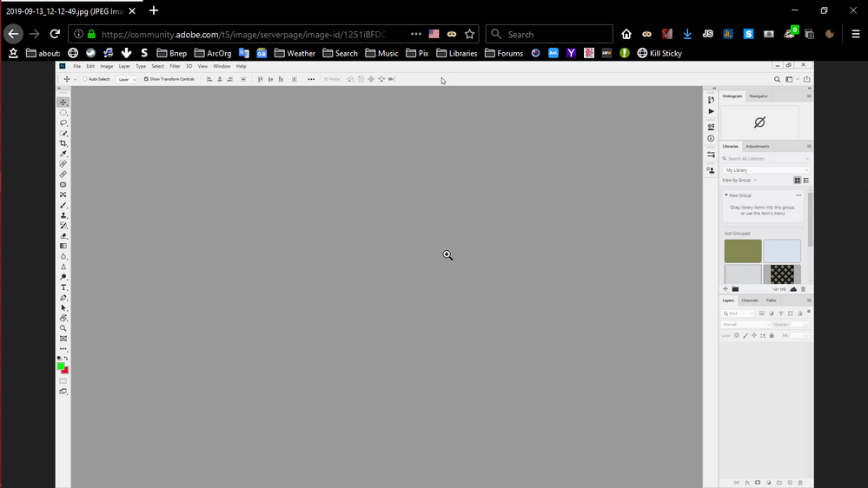Open the Auto-Select Layer dropdown

click(x=127, y=79)
